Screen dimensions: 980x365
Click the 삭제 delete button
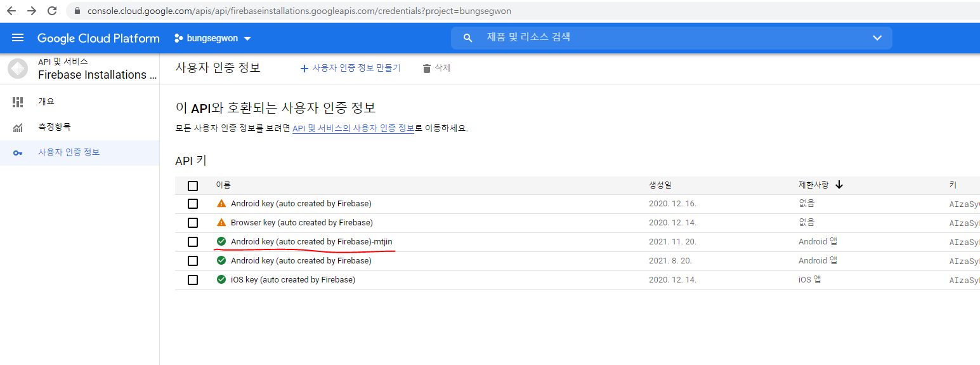436,68
